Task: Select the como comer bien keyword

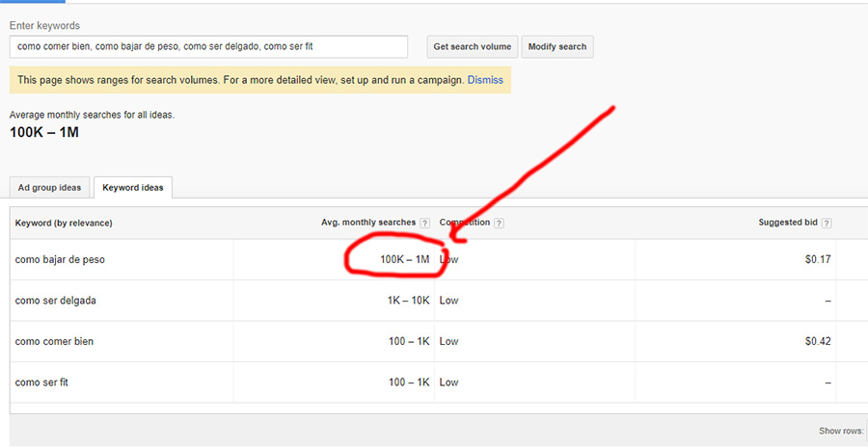Action: [54, 341]
